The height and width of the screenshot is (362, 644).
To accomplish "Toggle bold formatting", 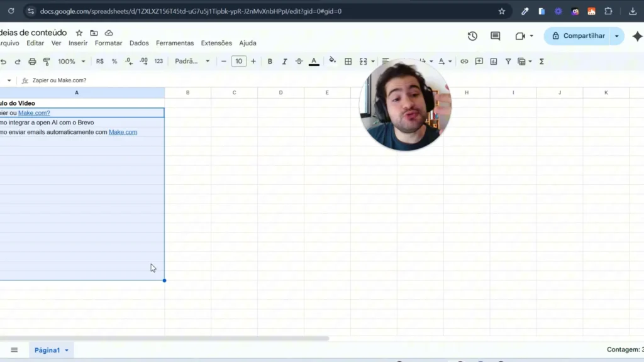I will point(270,62).
